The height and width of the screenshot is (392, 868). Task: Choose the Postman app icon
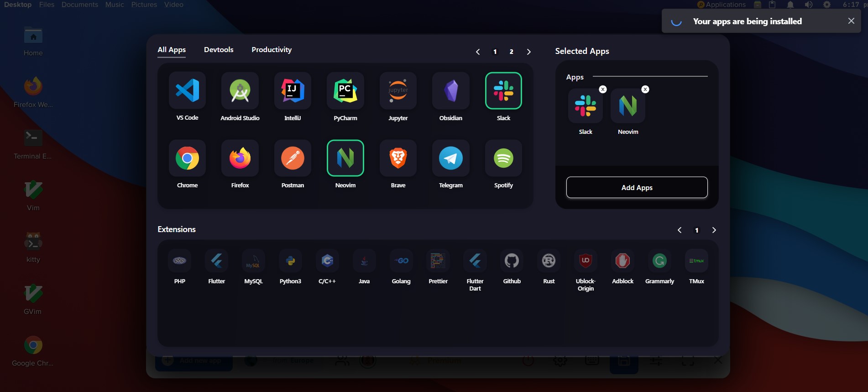point(293,158)
